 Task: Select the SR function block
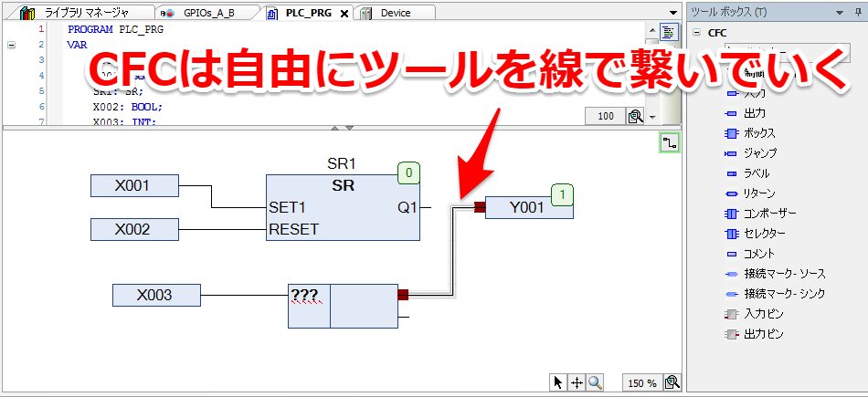343,206
